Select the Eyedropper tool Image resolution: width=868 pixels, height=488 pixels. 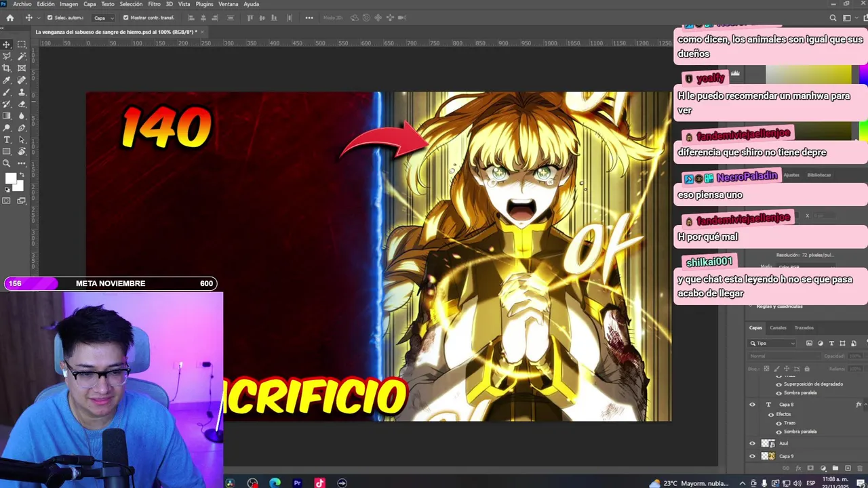coord(7,80)
